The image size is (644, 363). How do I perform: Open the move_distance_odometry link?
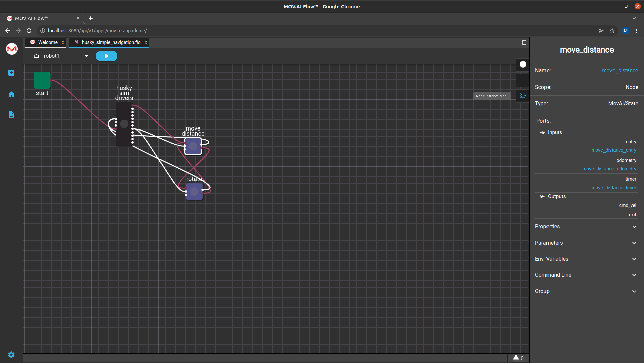[x=609, y=169]
